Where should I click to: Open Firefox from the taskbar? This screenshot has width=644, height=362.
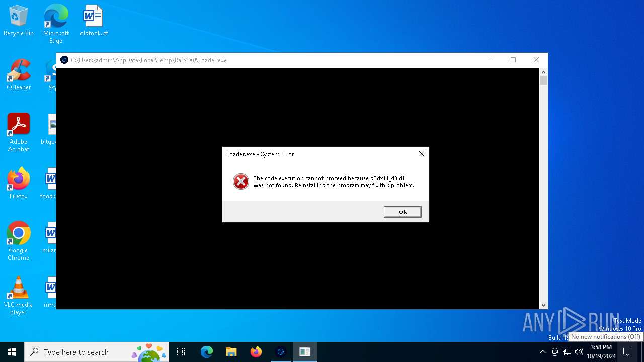256,352
